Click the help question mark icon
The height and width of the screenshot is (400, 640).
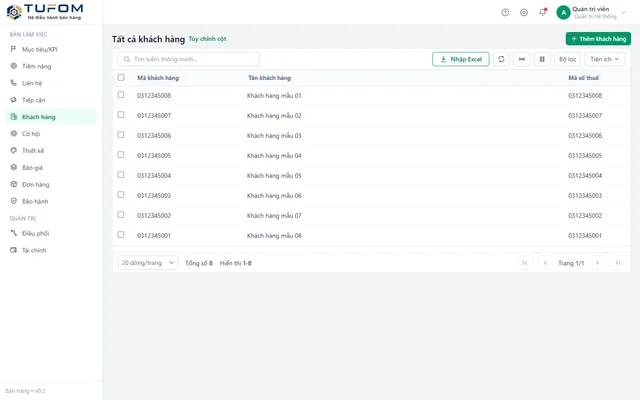[x=505, y=13]
